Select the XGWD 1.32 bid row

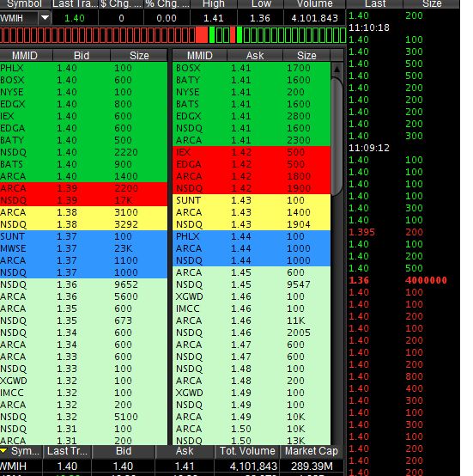coord(83,381)
